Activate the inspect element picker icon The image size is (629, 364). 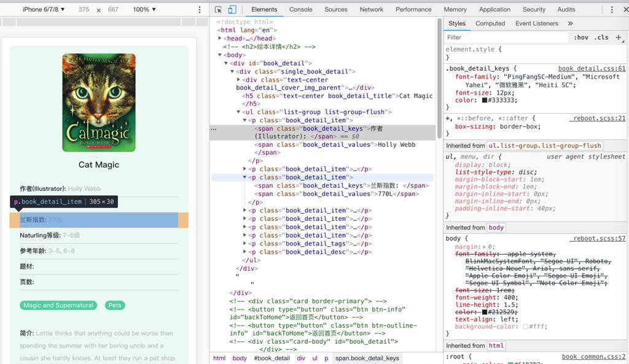click(x=218, y=10)
